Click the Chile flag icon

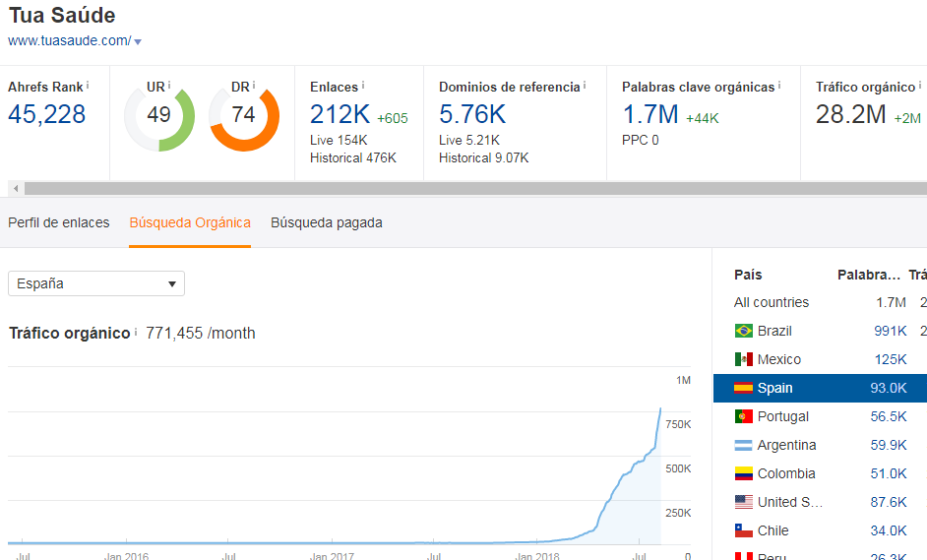[744, 530]
